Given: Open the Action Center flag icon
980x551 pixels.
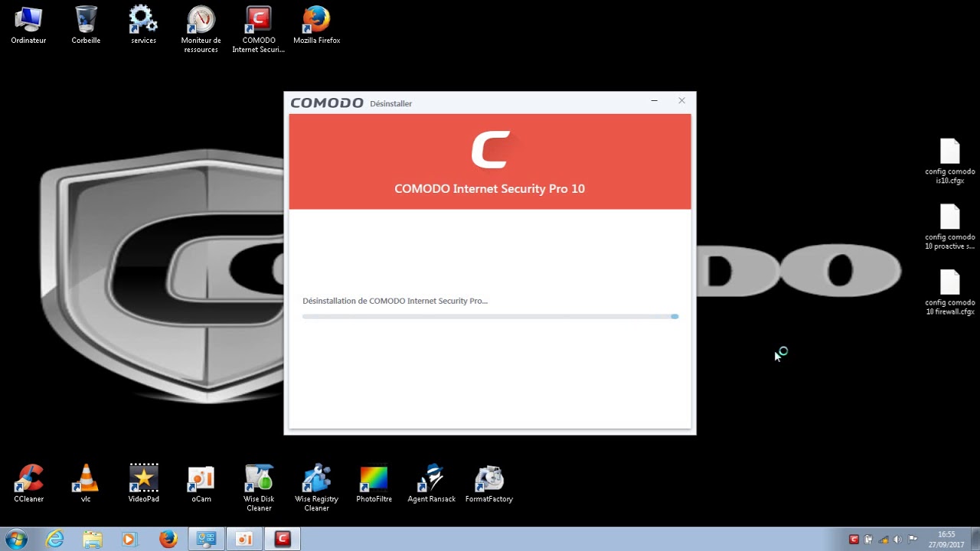Looking at the screenshot, I should 913,540.
